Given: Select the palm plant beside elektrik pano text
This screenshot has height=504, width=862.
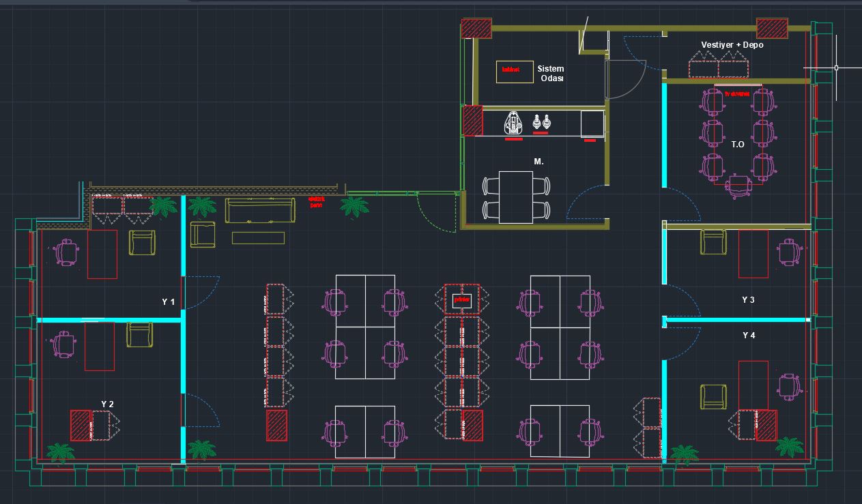Looking at the screenshot, I should [354, 205].
